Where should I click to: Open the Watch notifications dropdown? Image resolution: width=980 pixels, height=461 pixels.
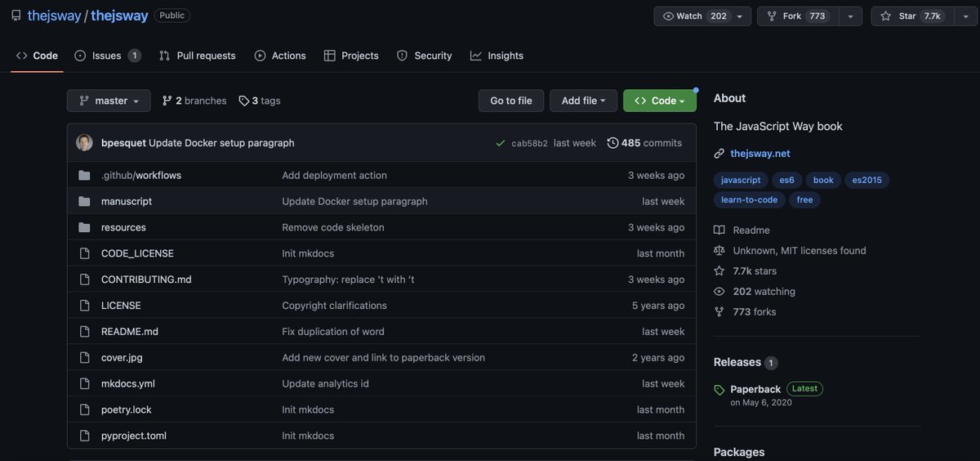click(x=702, y=16)
